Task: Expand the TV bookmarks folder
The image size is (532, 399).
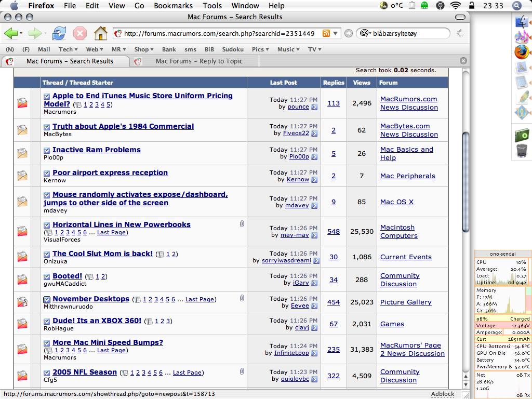Action: click(x=315, y=49)
